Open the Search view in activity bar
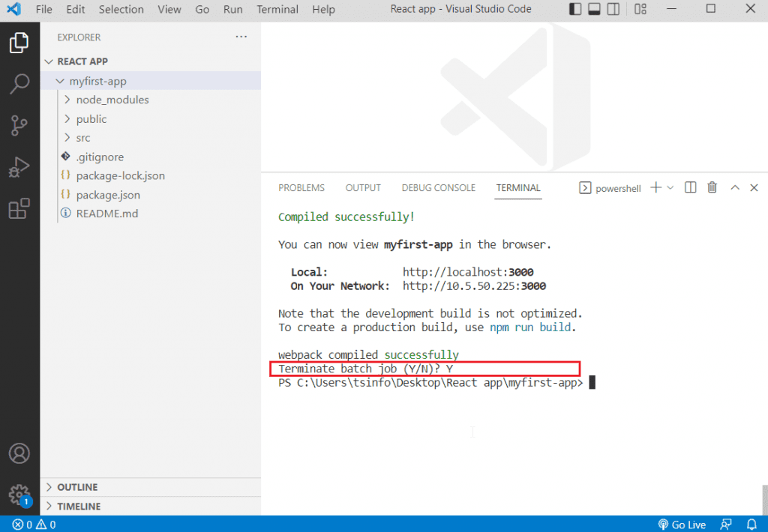 [x=19, y=84]
